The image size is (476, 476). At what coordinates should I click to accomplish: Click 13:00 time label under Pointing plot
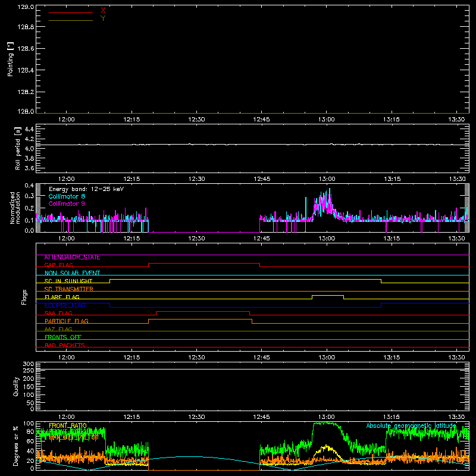point(326,120)
